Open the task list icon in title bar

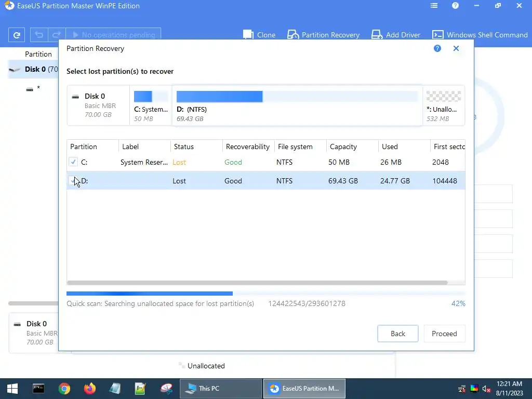click(434, 6)
